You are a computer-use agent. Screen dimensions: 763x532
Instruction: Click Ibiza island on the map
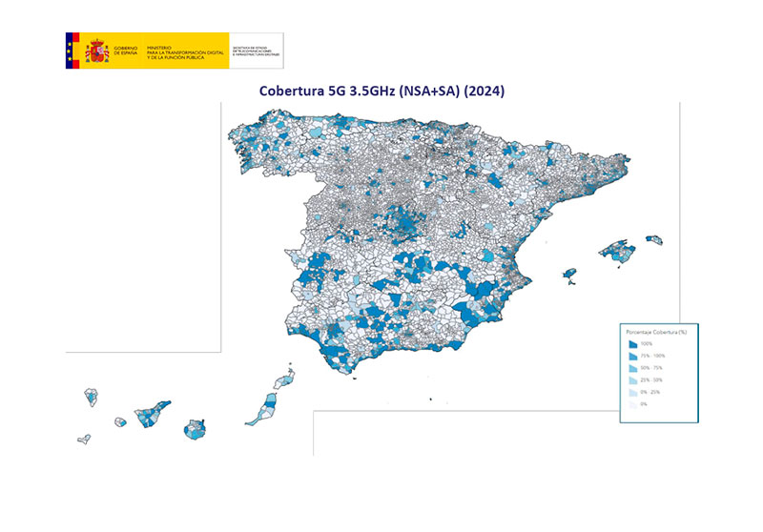(x=571, y=276)
